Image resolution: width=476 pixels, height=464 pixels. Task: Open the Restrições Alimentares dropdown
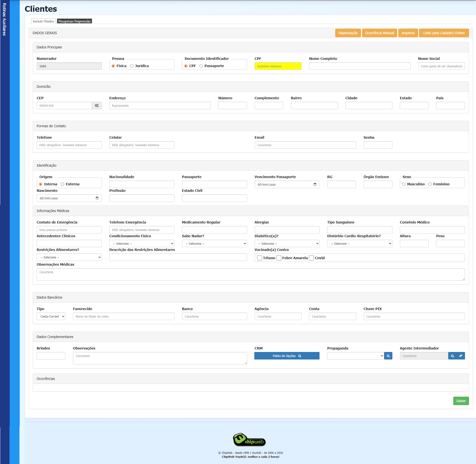[69, 257]
